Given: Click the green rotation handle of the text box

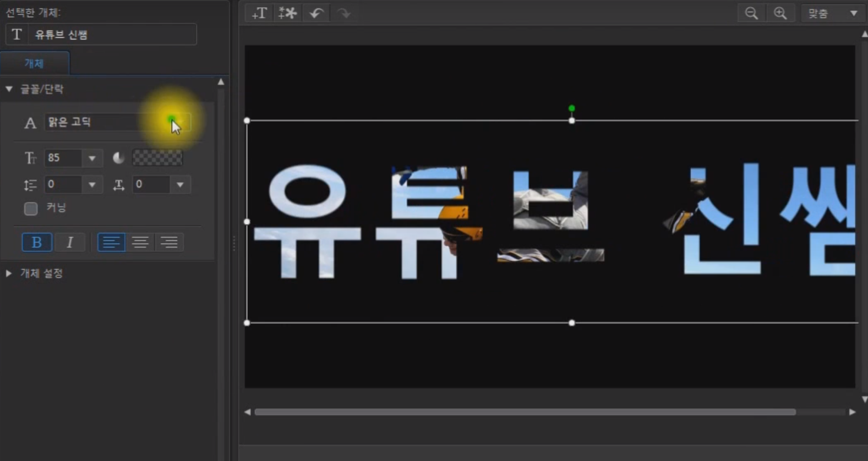Looking at the screenshot, I should tap(572, 108).
